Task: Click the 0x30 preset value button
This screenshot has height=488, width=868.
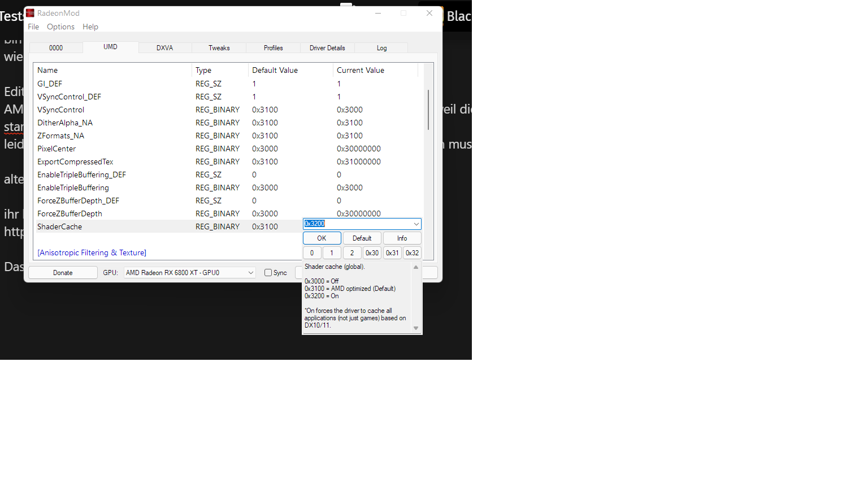Action: coord(372,253)
